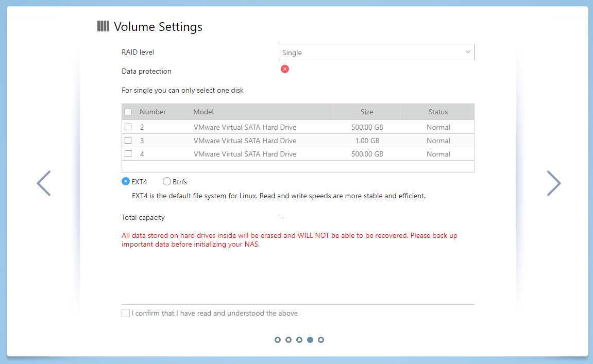The image size is (593, 364).
Task: Click the RAID level dropdown arrow
Action: click(468, 52)
